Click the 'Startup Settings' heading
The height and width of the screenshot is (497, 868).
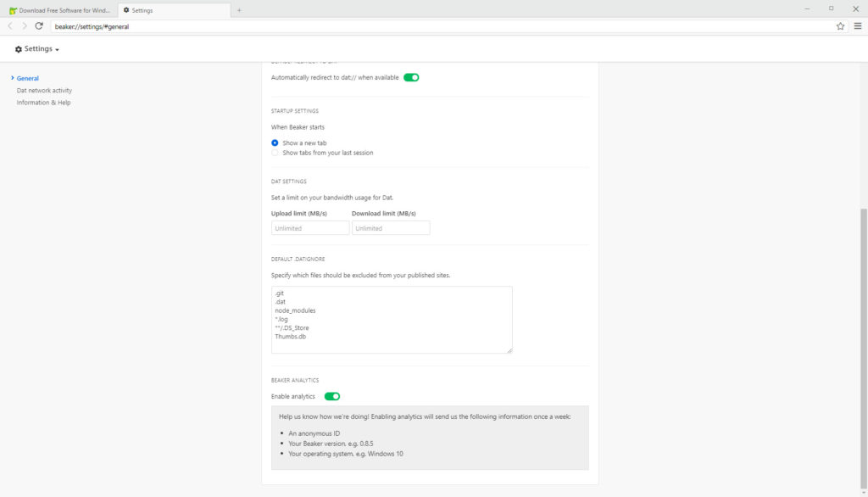(x=295, y=111)
